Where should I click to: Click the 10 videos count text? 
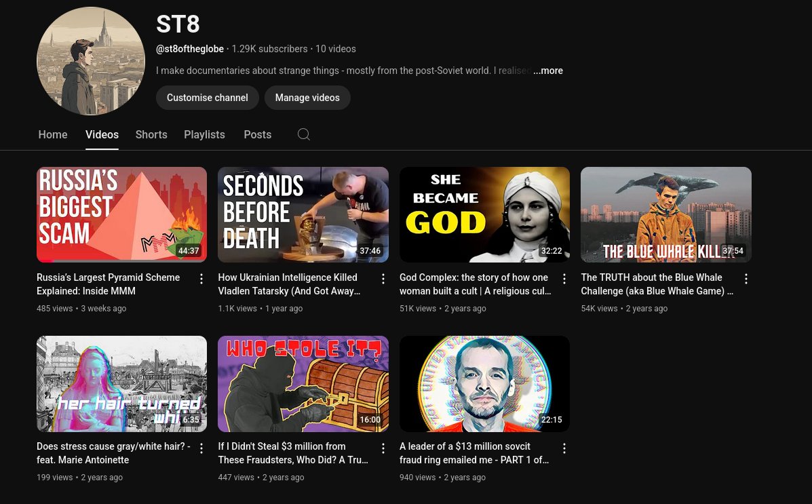pos(336,49)
